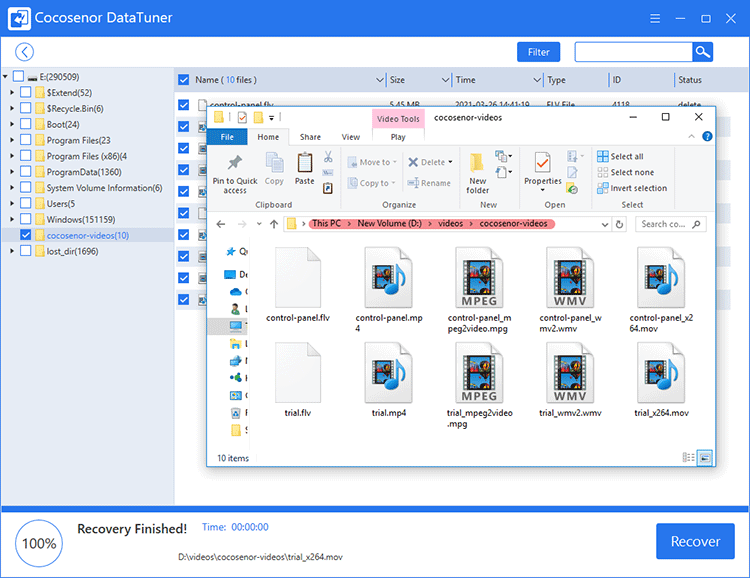Open the Size column dropdown arrow

pyautogui.click(x=445, y=80)
